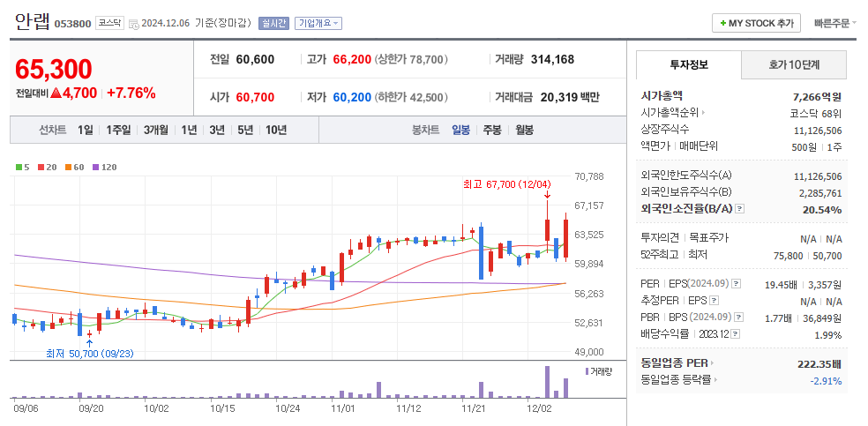Click the red 20-day moving average legend
This screenshot has width=868, height=426.
(x=49, y=167)
